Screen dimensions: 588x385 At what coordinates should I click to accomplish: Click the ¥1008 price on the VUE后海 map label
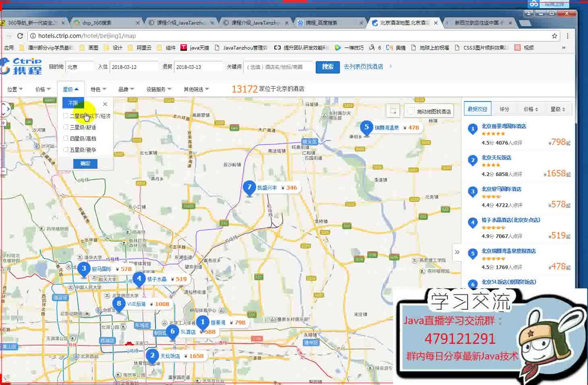[160, 304]
